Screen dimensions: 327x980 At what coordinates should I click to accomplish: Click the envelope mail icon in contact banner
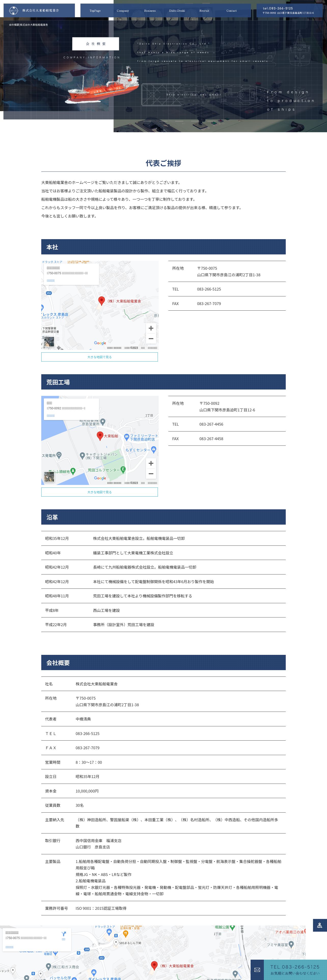[x=257, y=970]
